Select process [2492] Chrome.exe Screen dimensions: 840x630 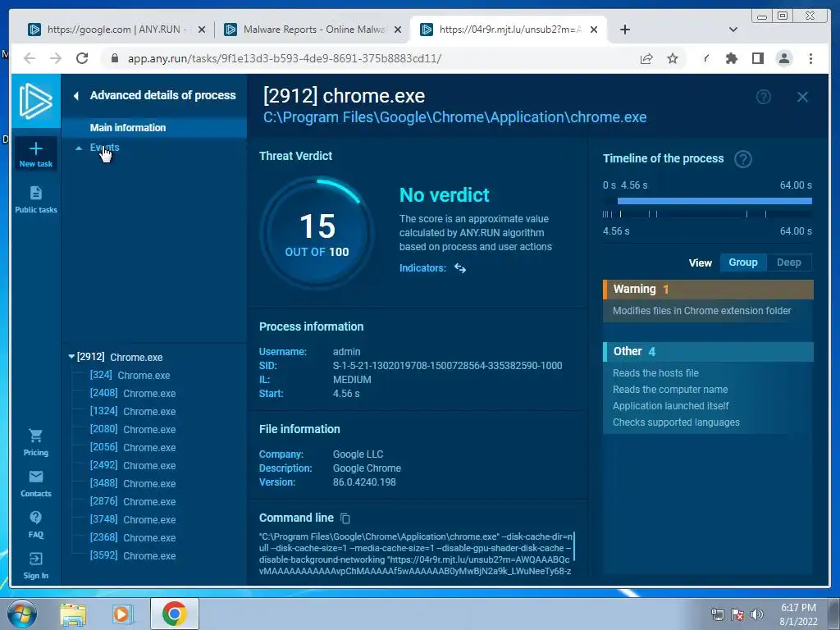(133, 466)
